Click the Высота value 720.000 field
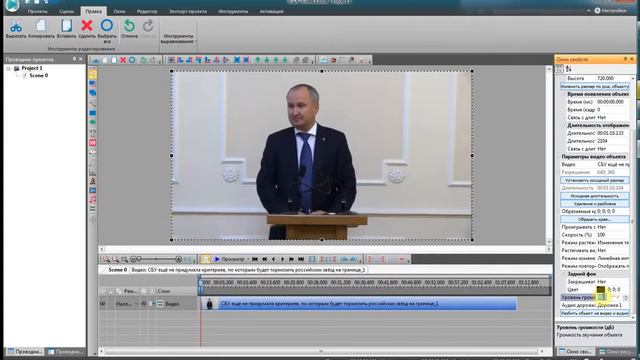This screenshot has width=640, height=360. (613, 78)
